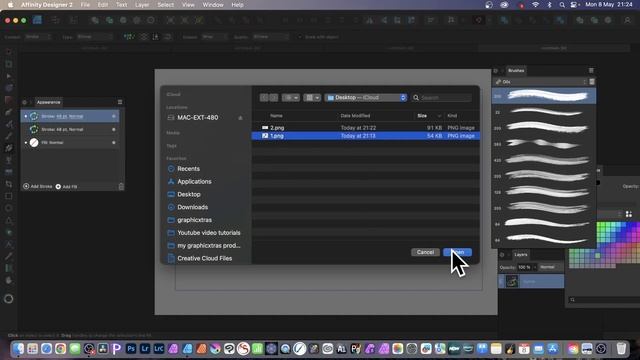The image size is (640, 360).
Task: Select the file 2.png
Action: (277, 128)
